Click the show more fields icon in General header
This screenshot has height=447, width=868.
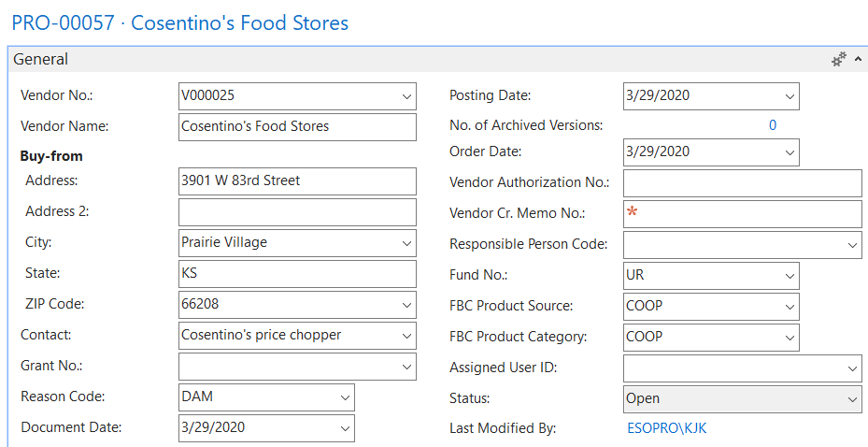coord(838,59)
